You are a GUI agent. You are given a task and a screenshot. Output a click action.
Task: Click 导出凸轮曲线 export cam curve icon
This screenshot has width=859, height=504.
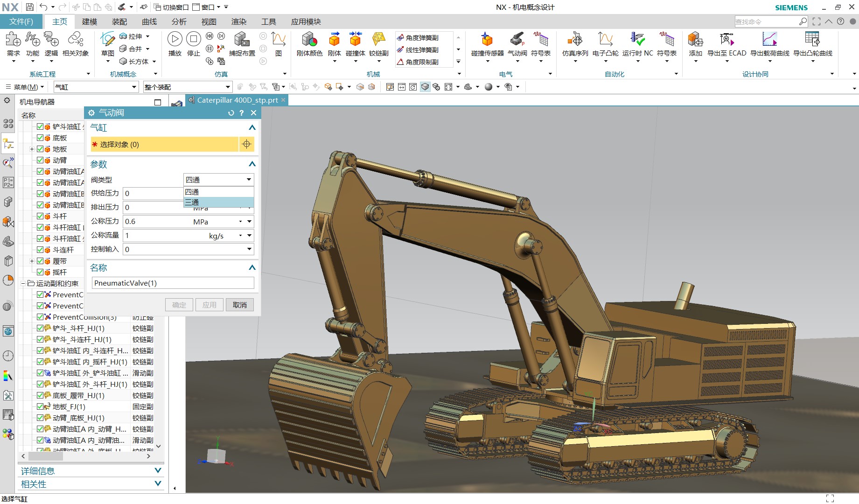(x=813, y=40)
